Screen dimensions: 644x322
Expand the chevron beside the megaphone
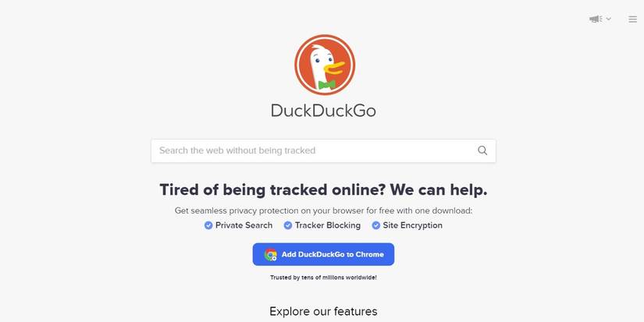[x=609, y=19]
